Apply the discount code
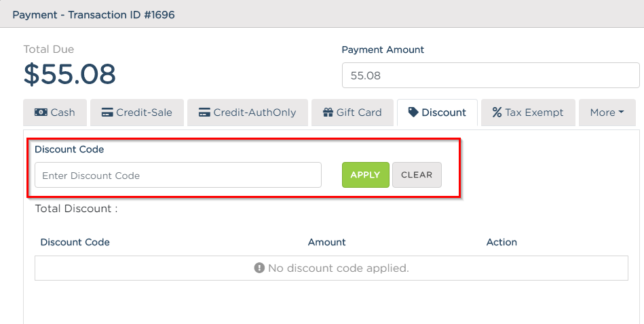This screenshot has height=324, width=644. pos(366,175)
